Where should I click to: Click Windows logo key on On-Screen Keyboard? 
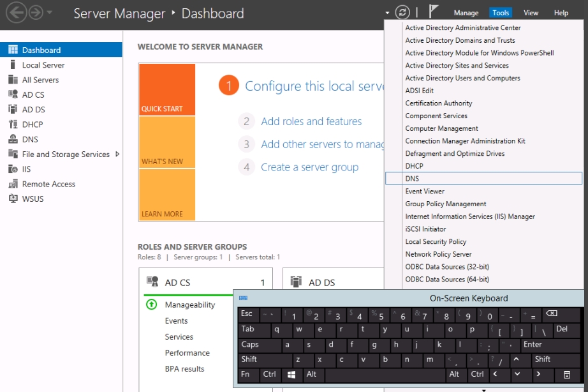[291, 374]
